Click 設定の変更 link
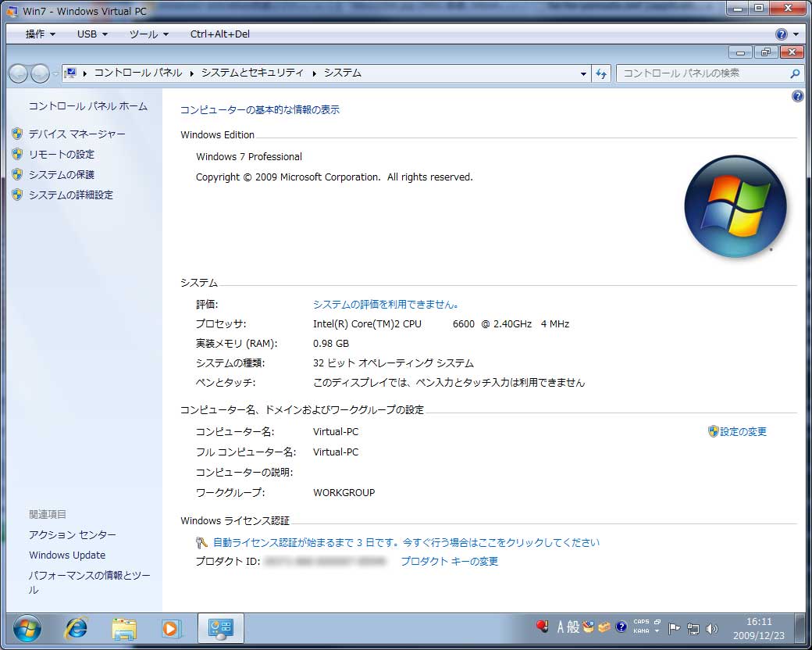 click(x=743, y=432)
